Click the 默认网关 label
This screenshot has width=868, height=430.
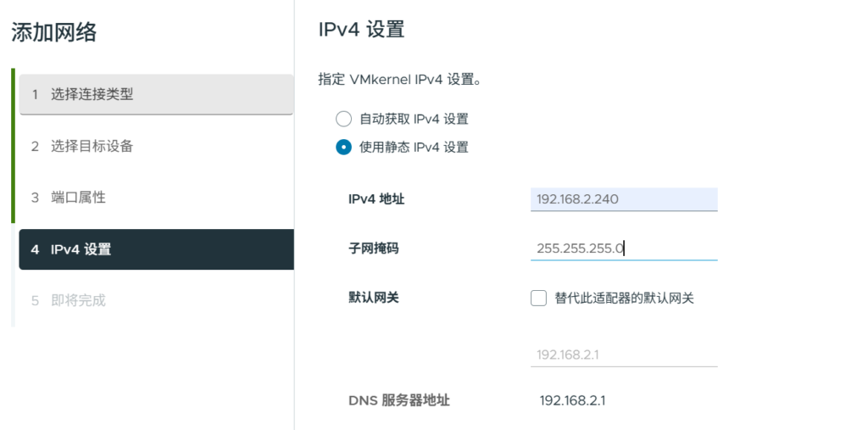point(373,298)
